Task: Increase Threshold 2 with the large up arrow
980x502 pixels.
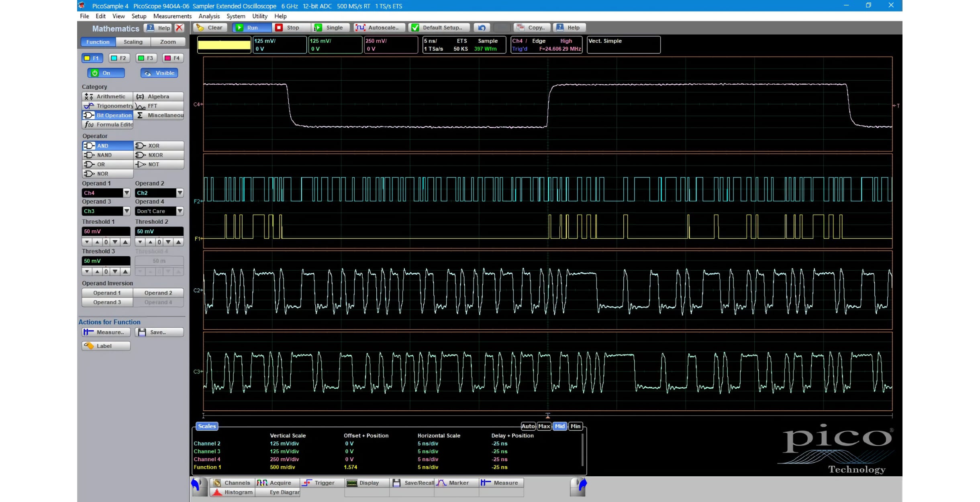Action: click(179, 242)
